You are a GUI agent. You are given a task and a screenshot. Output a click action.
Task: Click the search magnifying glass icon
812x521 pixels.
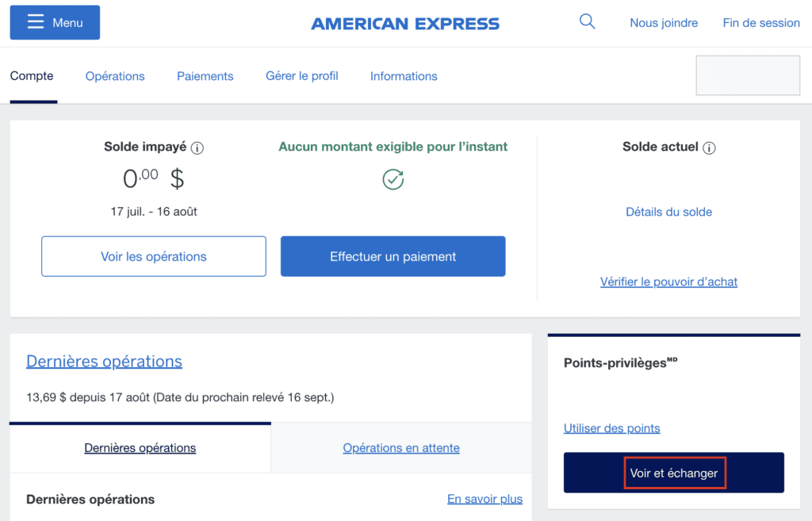click(x=587, y=21)
